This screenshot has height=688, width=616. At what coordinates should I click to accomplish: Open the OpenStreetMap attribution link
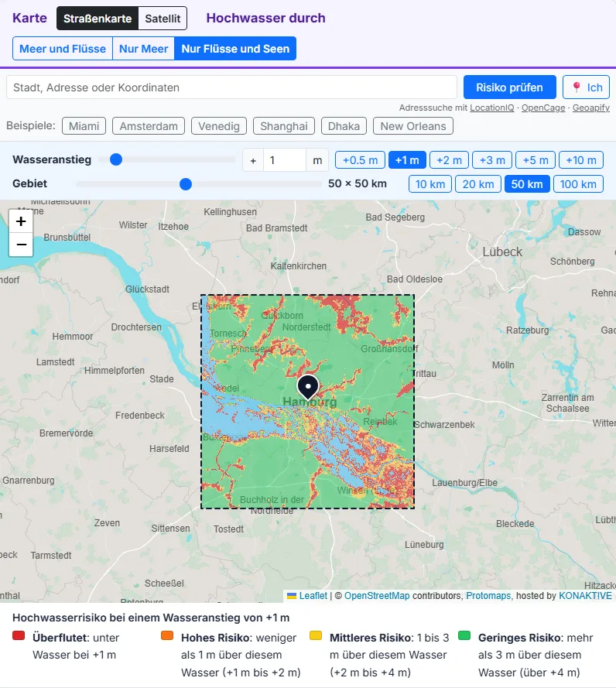point(377,595)
